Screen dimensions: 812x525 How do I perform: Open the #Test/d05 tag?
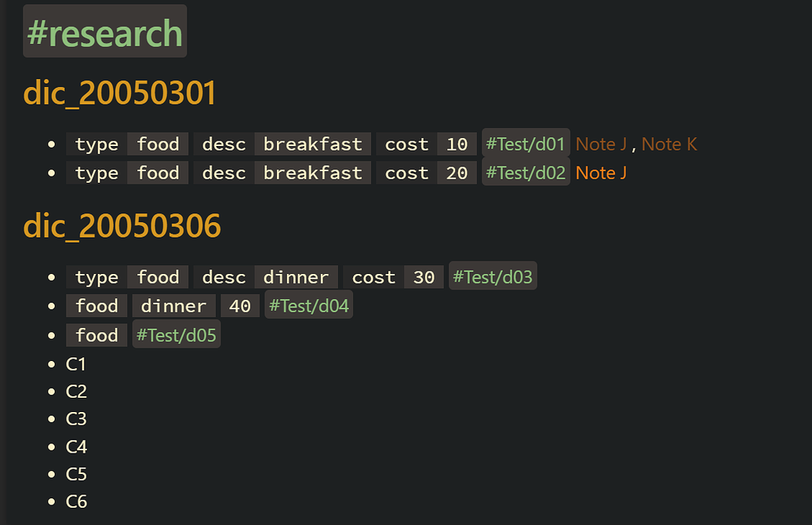pos(177,335)
